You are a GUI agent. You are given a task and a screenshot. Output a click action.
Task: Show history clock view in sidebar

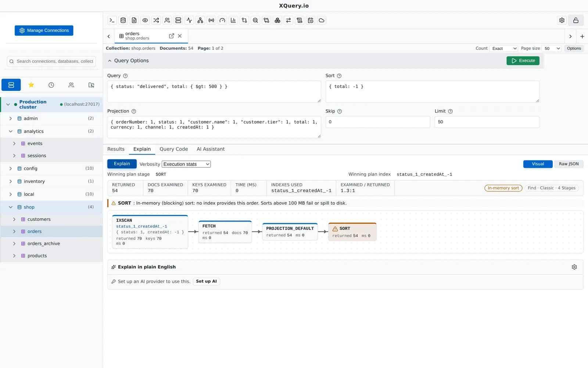(51, 85)
